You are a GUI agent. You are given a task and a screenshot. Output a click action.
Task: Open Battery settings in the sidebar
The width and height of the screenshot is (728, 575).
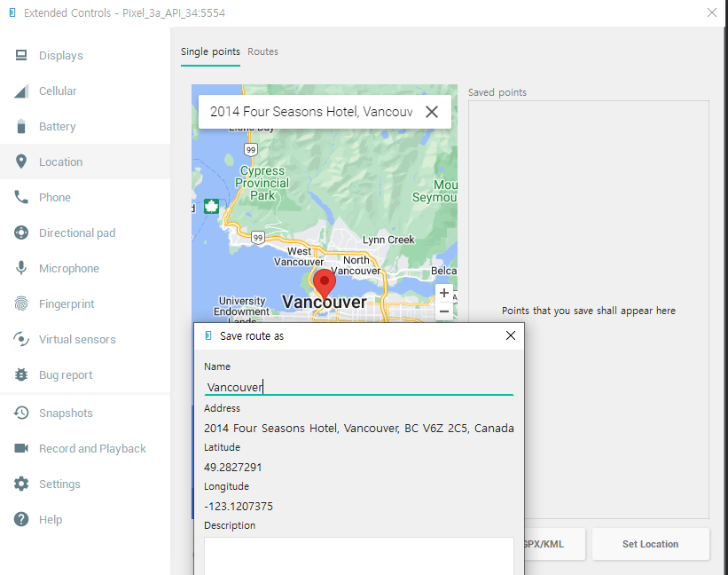pyautogui.click(x=85, y=126)
